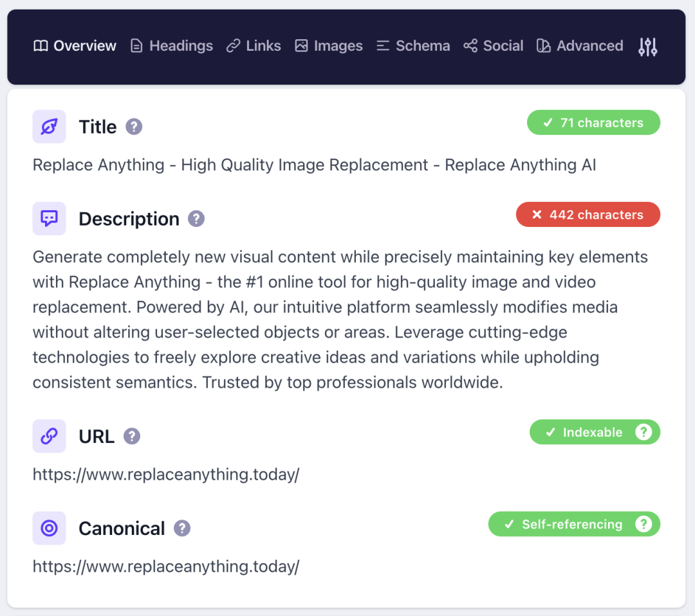695x616 pixels.
Task: Switch to the Overview tab
Action: click(x=75, y=46)
